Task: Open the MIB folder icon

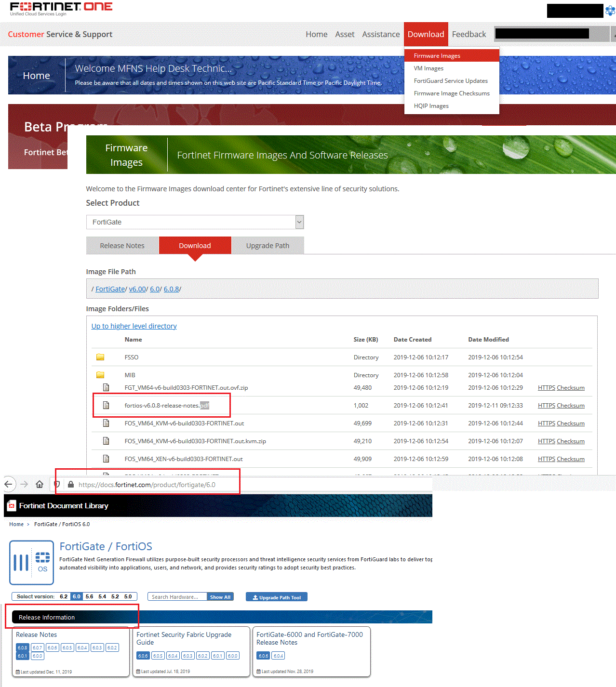Action: click(x=100, y=375)
